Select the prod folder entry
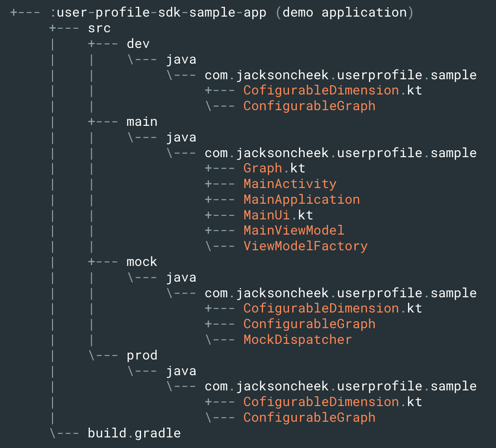 click(x=142, y=355)
